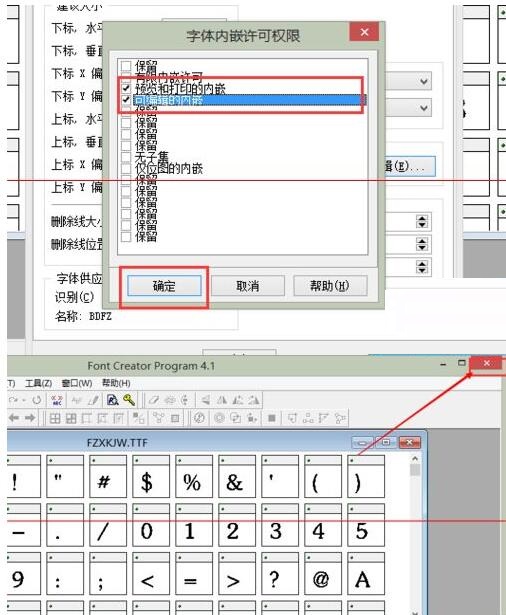This screenshot has height=615, width=506.
Task: Select the equals sign glyph cell
Action: [194, 573]
